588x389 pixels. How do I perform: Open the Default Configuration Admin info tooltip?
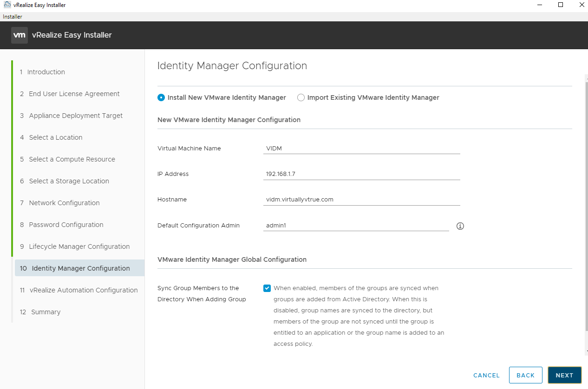pos(460,226)
